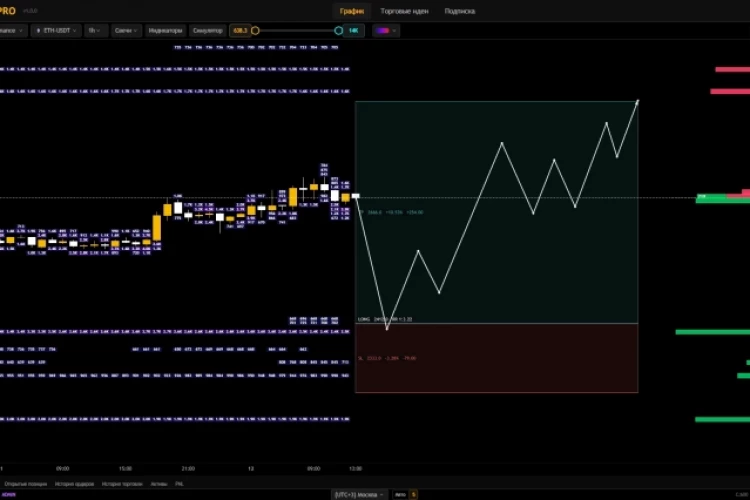Select the 21:00 time axis label
The image size is (750, 500).
pyautogui.click(x=188, y=468)
